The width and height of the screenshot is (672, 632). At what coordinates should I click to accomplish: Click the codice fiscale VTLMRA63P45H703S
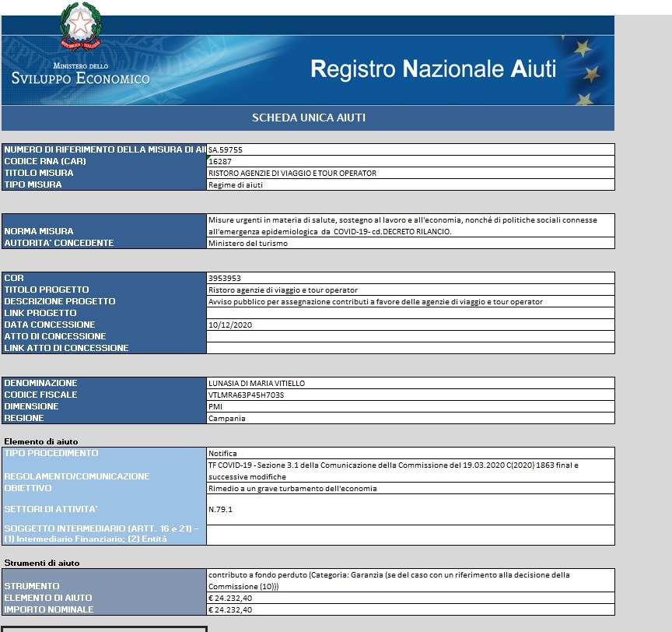(x=411, y=395)
